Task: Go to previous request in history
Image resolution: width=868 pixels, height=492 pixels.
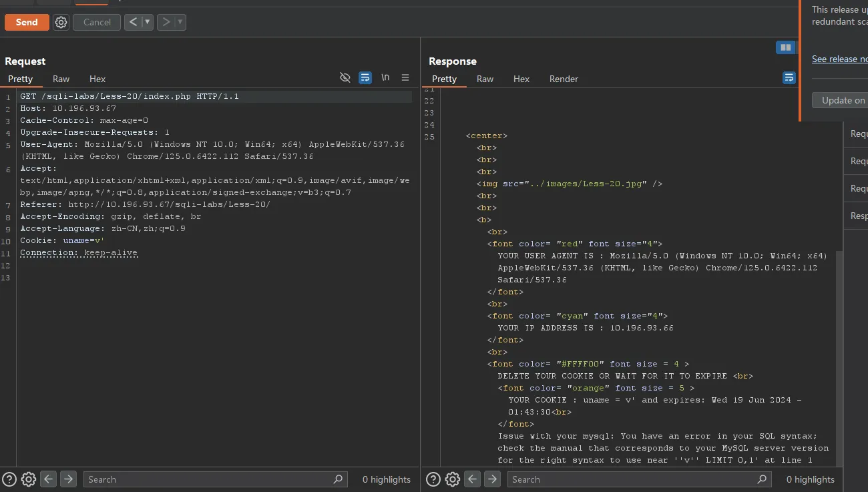Action: point(133,22)
